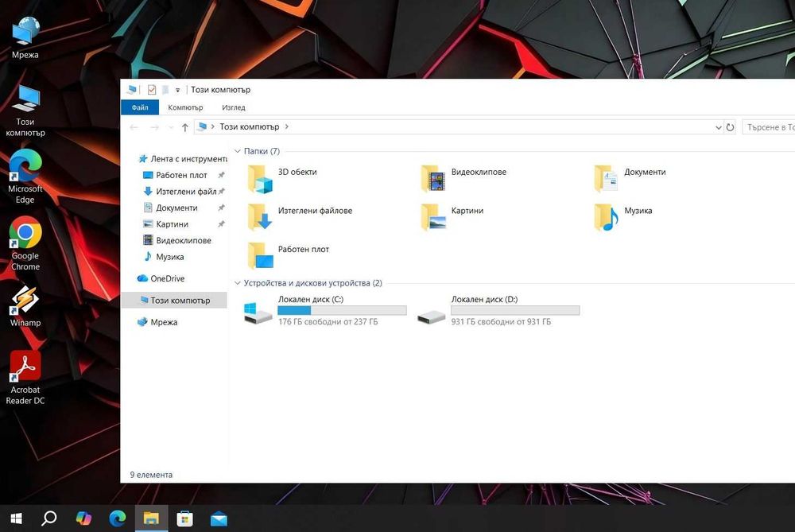This screenshot has height=532, width=795.
Task: Select Мрежа in the navigation pane
Action: pyautogui.click(x=157, y=322)
